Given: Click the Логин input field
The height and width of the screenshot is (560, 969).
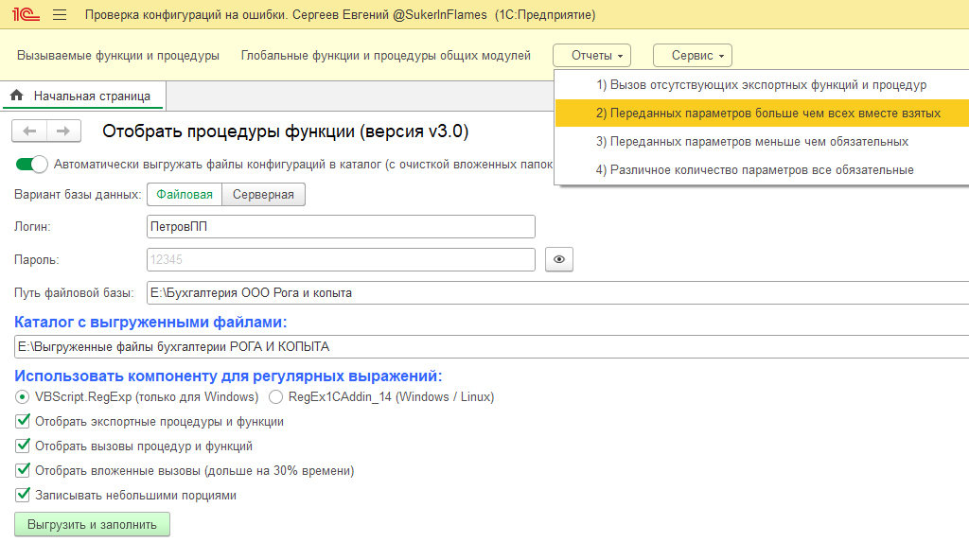Looking at the screenshot, I should 341,227.
